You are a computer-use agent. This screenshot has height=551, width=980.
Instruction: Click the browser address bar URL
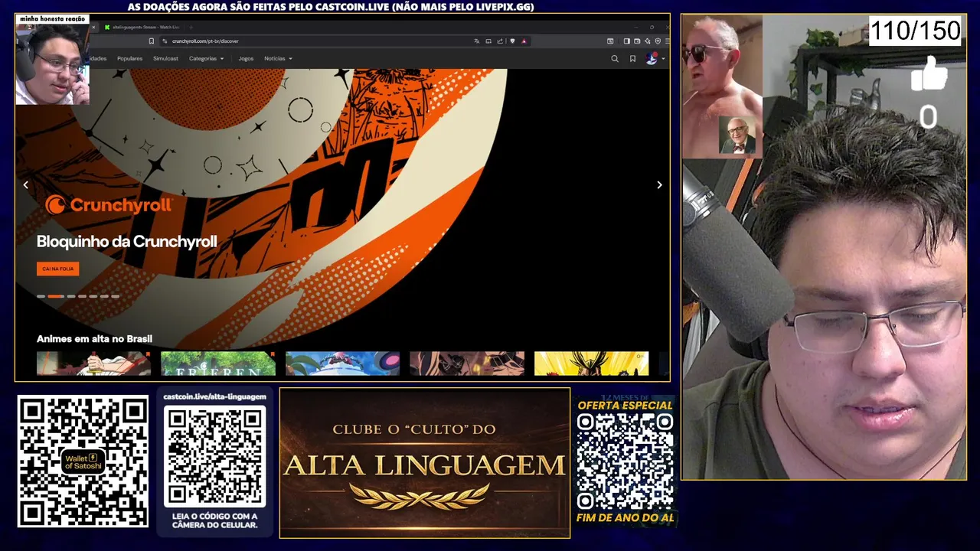[205, 41]
